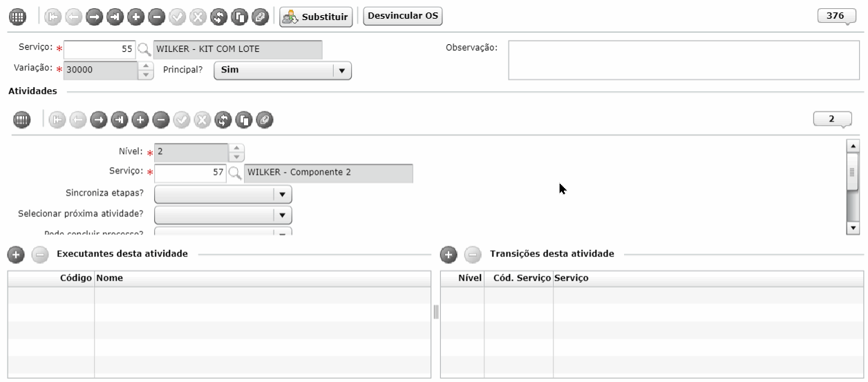
Task: Click Serviço column header in Transições
Action: click(x=708, y=278)
